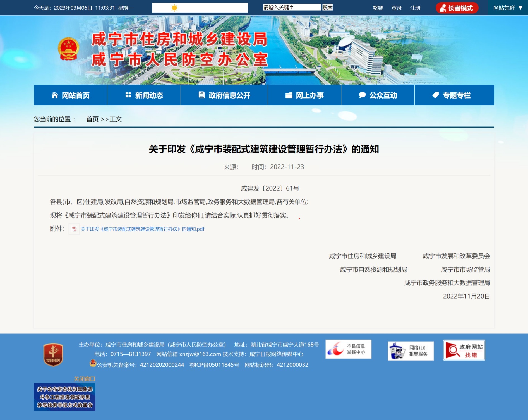Open 政府信息公开 menu item

pos(224,95)
